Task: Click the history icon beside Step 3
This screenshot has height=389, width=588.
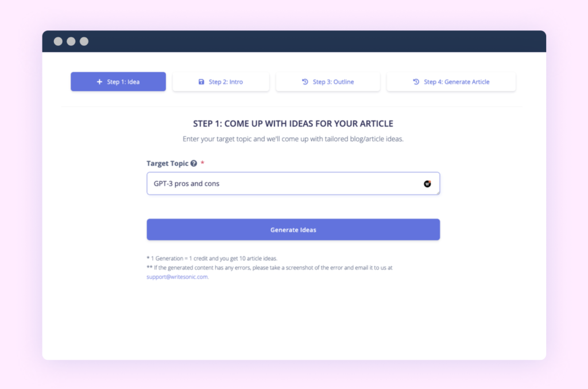Action: (x=305, y=81)
